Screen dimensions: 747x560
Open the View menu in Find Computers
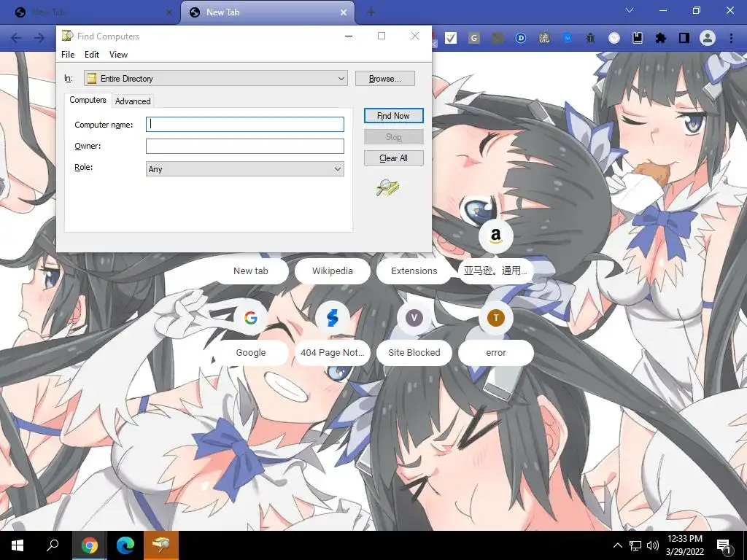pos(118,55)
